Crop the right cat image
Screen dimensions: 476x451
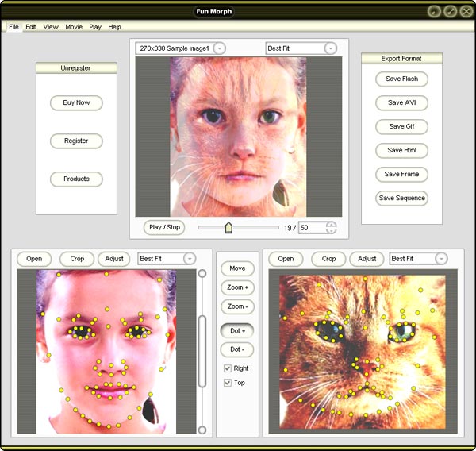tap(328, 259)
